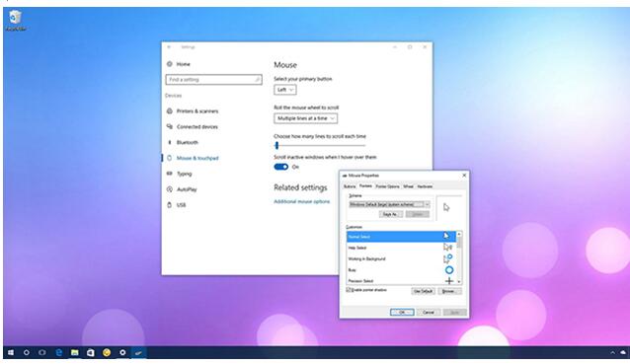The height and width of the screenshot is (364, 630).
Task: Open the primary button Left dropdown
Action: point(285,90)
